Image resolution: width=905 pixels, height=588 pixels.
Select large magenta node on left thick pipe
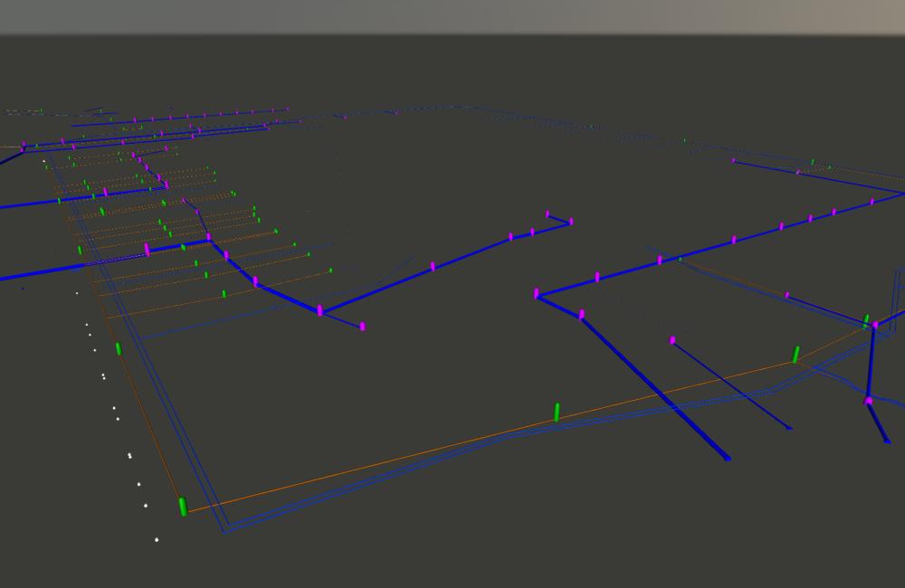147,249
